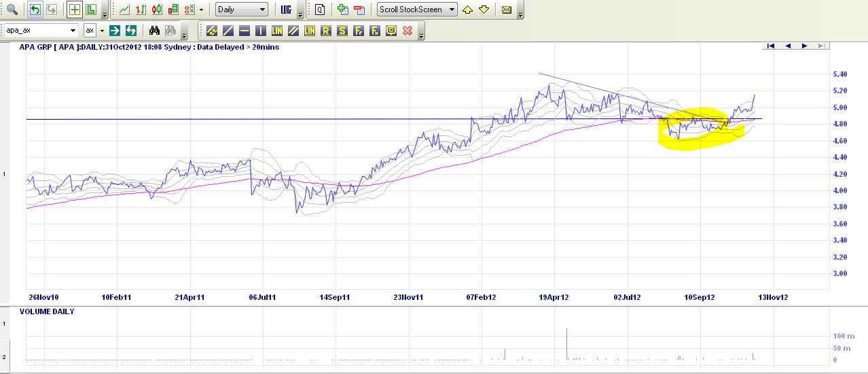Select the S support line tool
The width and height of the screenshot is (868, 374).
click(342, 31)
